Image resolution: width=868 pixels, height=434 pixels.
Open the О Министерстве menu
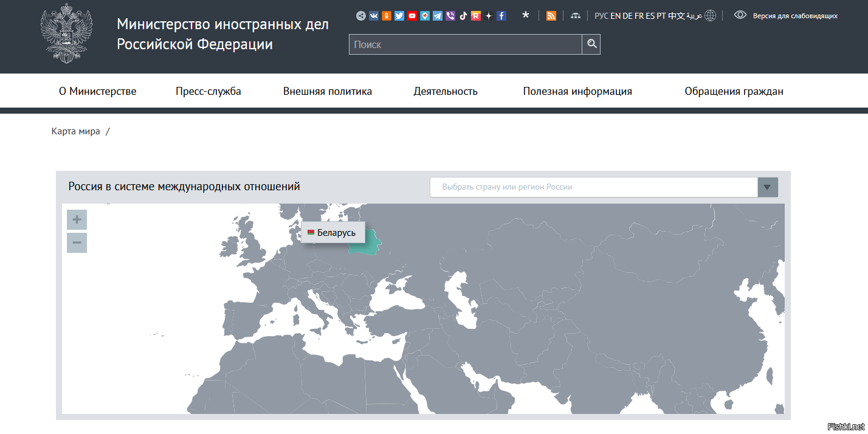(x=97, y=91)
